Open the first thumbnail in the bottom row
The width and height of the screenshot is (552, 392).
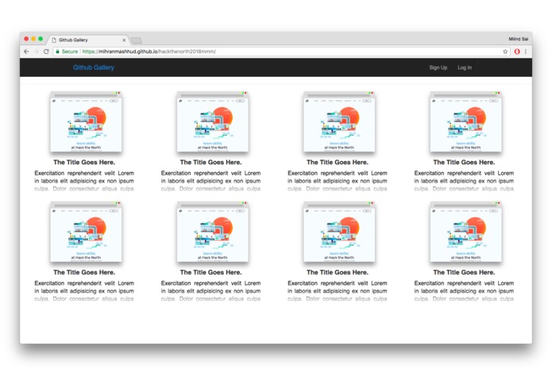[86, 232]
